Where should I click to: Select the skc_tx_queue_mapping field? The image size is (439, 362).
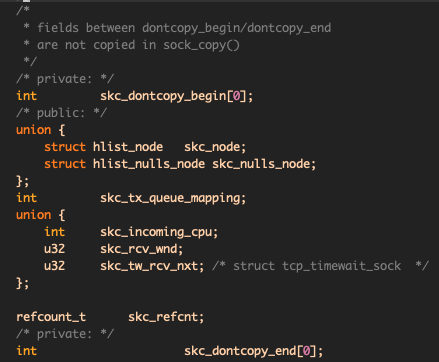point(170,199)
